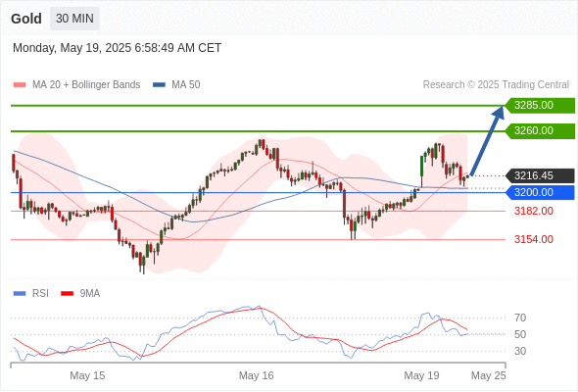Click the pink MA 20 Bollinger legend swatch
The width and height of the screenshot is (578, 392).
pyautogui.click(x=20, y=85)
